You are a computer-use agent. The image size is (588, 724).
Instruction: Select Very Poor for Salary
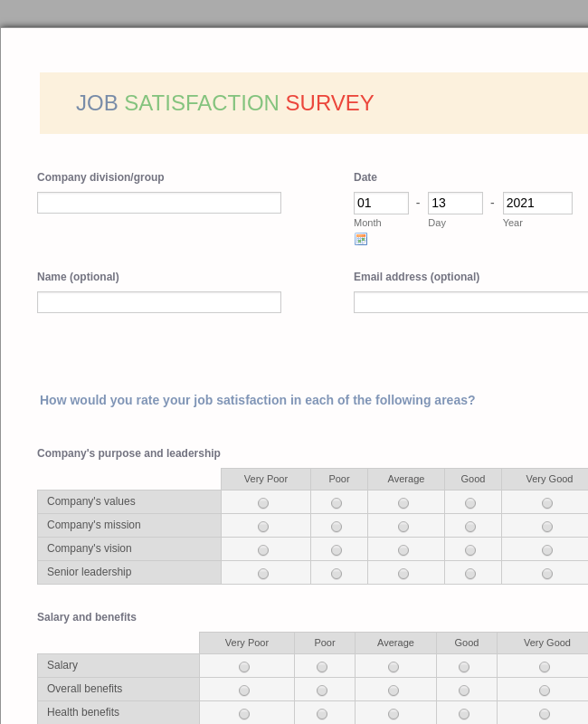click(243, 666)
